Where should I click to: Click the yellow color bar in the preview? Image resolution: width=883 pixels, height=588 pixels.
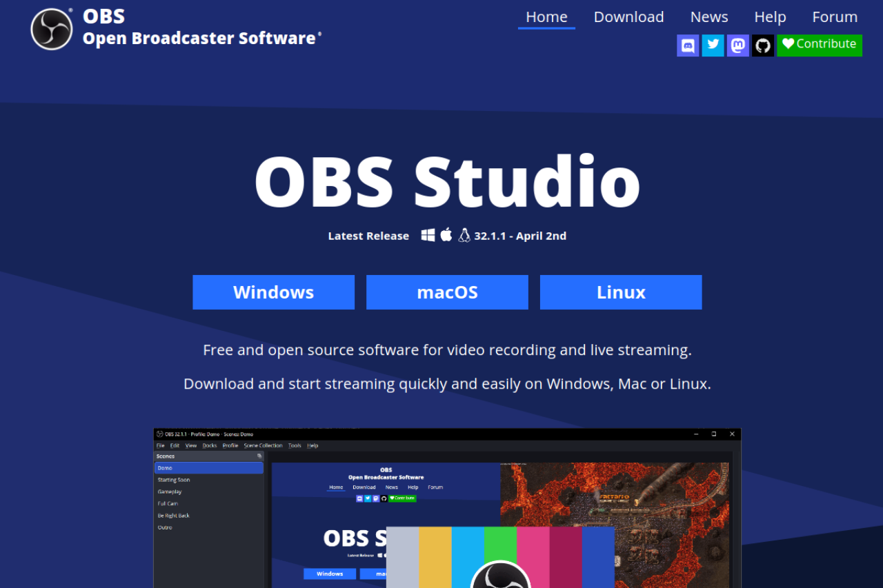(x=435, y=557)
